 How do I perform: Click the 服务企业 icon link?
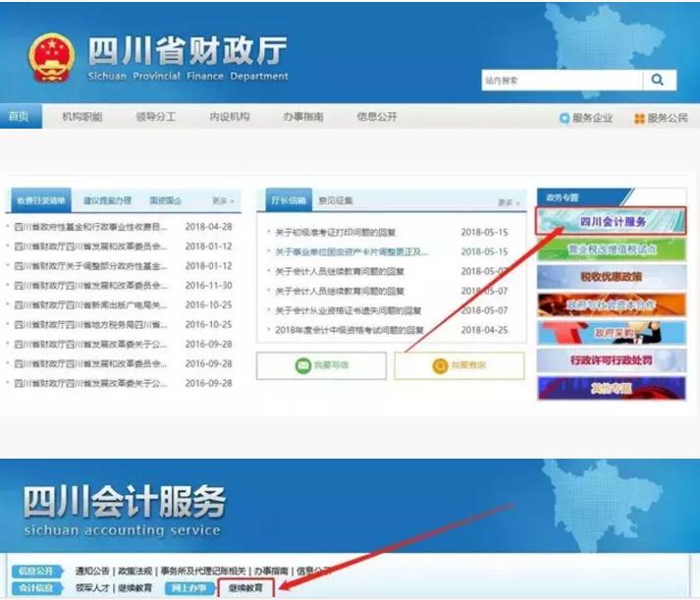pos(586,118)
